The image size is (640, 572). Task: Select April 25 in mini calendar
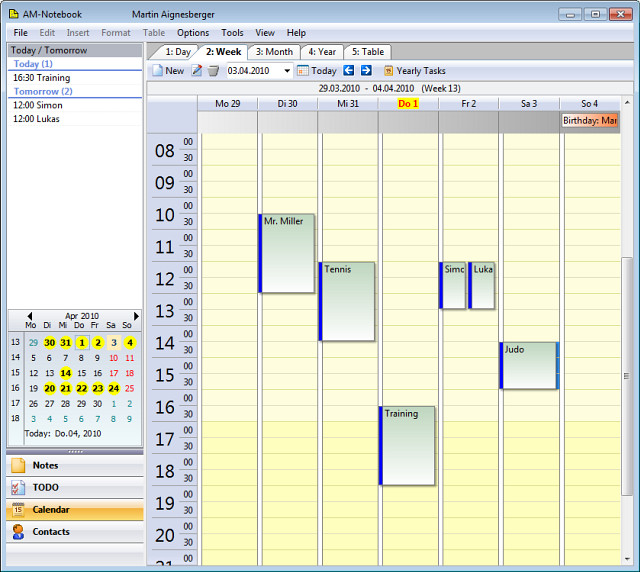[129, 388]
